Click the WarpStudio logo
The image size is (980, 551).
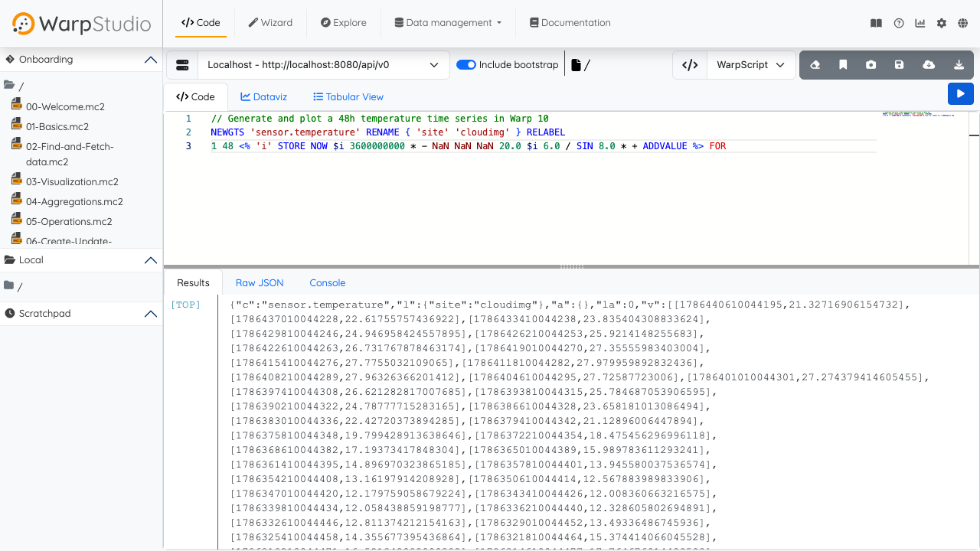81,24
